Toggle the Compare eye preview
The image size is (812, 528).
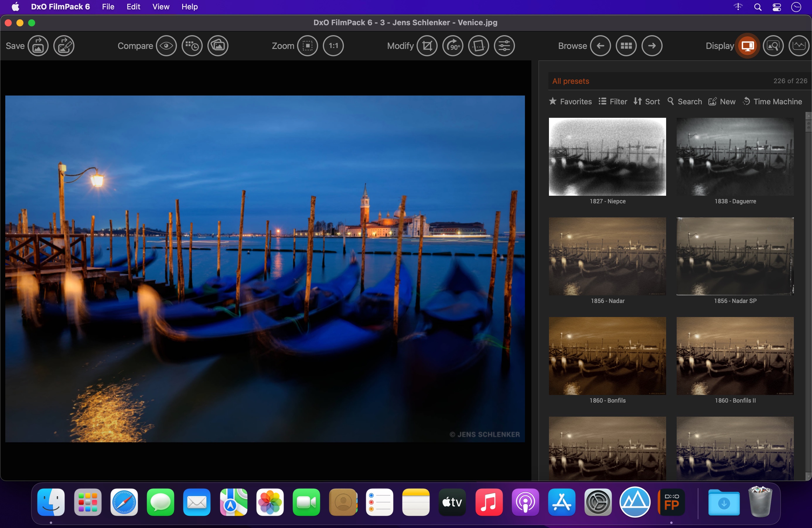166,46
